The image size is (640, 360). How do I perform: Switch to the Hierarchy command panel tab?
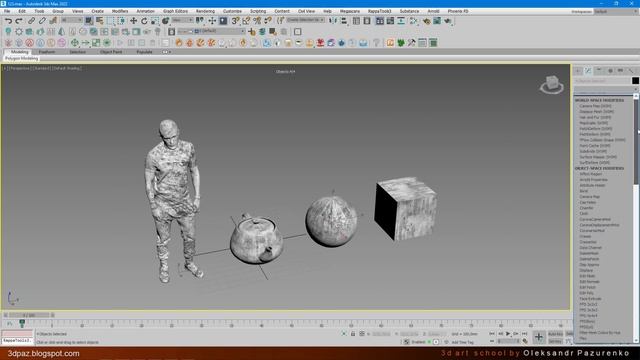click(599, 71)
